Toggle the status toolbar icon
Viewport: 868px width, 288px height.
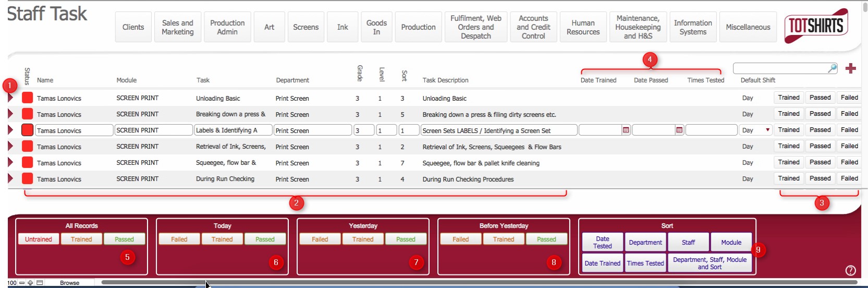(x=40, y=283)
